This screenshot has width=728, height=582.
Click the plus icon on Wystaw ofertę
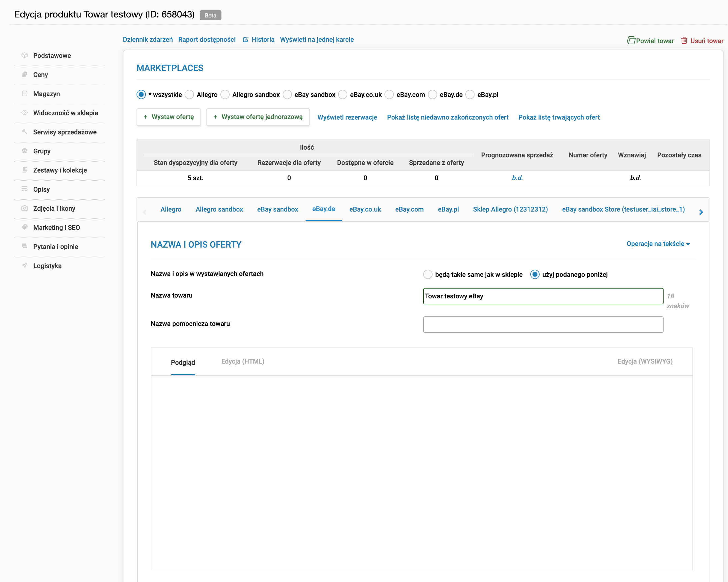tap(146, 117)
